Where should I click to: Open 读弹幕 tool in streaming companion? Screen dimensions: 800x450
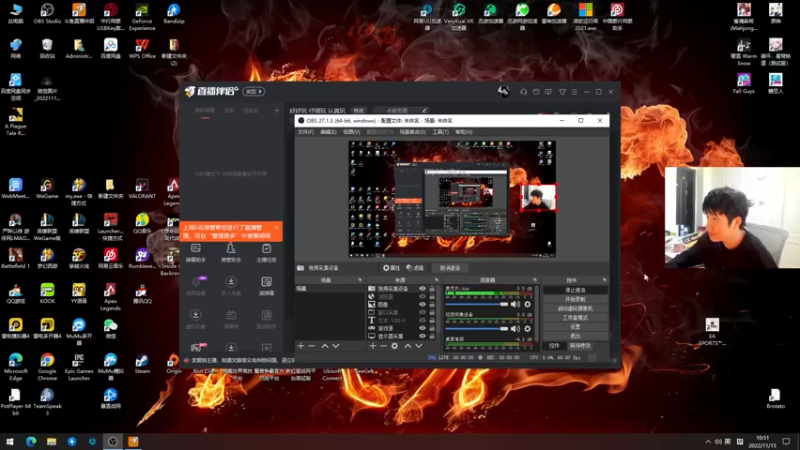(266, 286)
